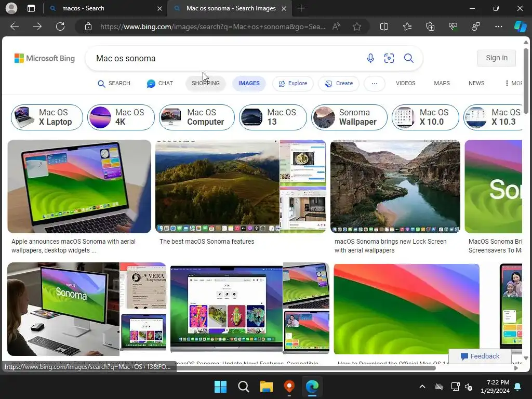Open notifications bell icon

(518, 387)
